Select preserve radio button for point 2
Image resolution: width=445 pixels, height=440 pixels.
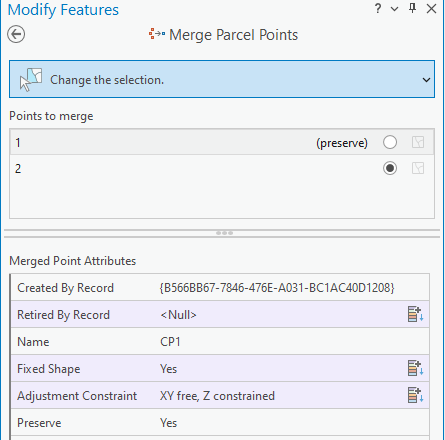pos(390,168)
